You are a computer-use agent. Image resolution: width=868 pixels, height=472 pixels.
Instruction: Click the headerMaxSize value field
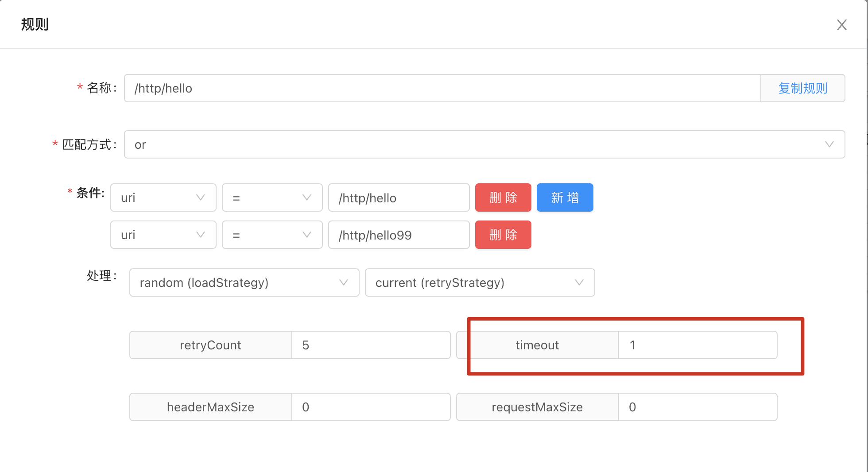[371, 407]
